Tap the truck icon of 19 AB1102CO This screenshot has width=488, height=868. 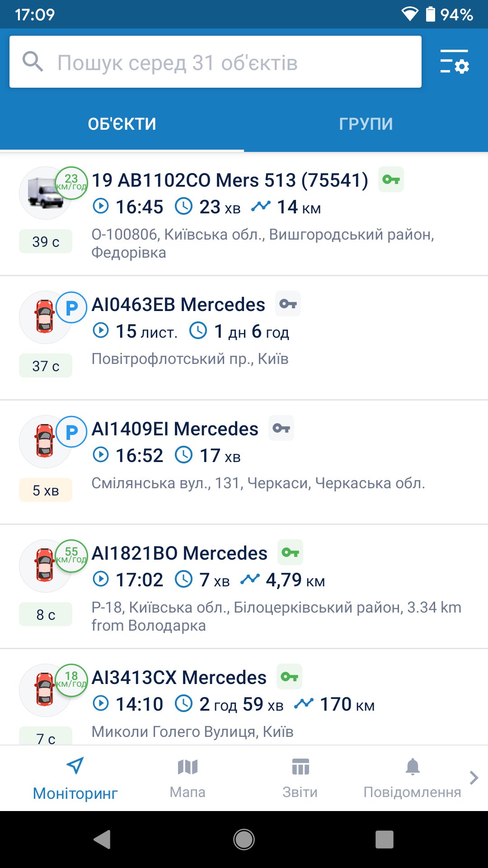[x=45, y=193]
